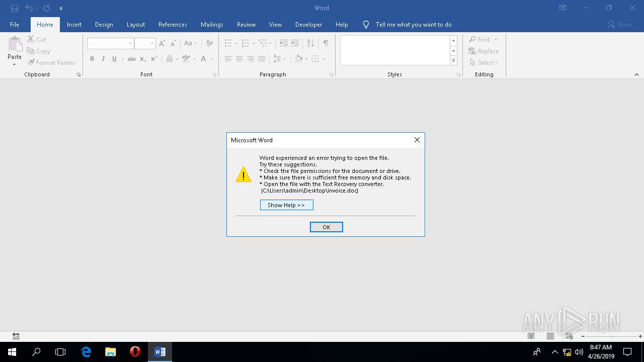
Task: Open the Change Case dropdown
Action: [x=190, y=43]
